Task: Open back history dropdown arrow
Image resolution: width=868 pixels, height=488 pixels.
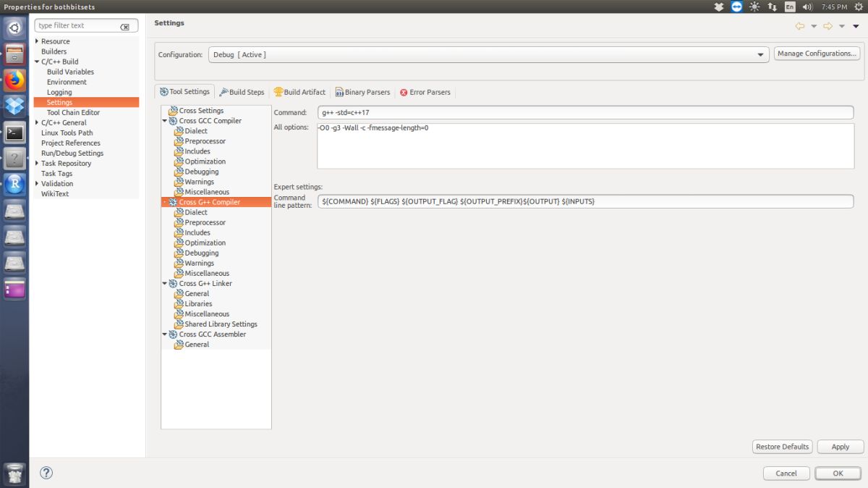Action: (x=814, y=26)
